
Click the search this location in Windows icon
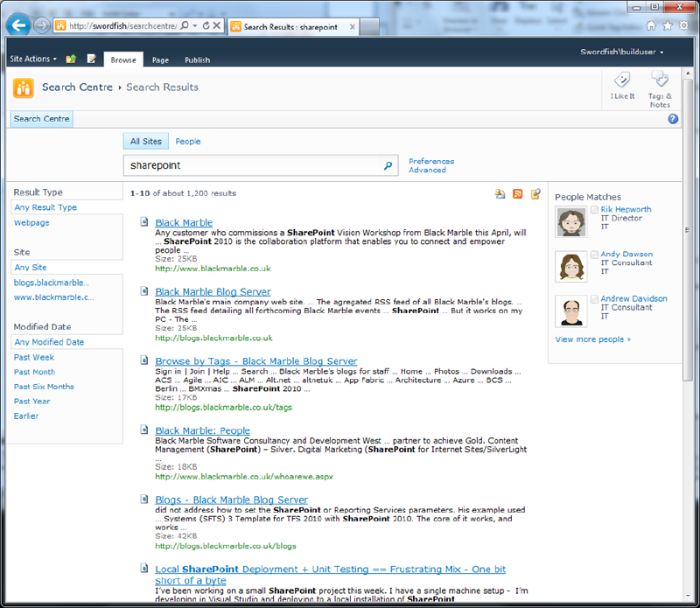coord(535,193)
